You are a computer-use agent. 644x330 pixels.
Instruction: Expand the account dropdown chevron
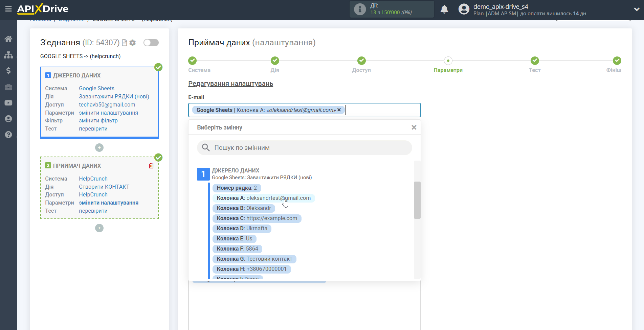tap(637, 9)
